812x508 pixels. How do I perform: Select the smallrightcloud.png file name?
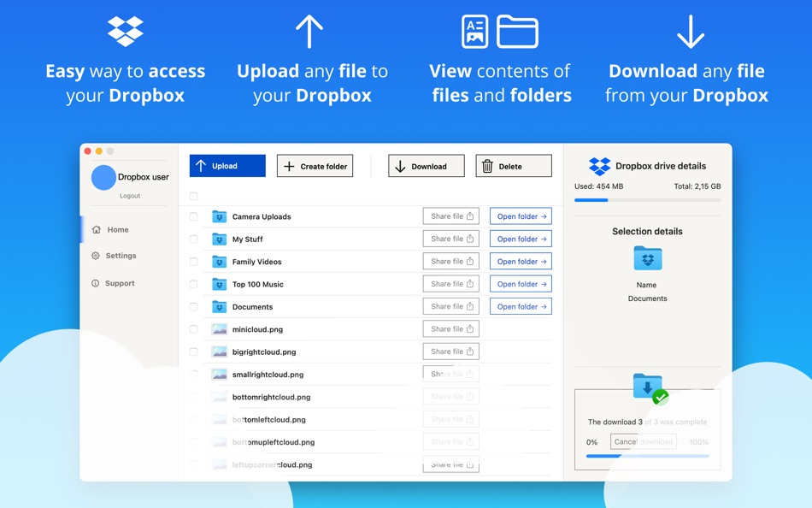point(268,375)
